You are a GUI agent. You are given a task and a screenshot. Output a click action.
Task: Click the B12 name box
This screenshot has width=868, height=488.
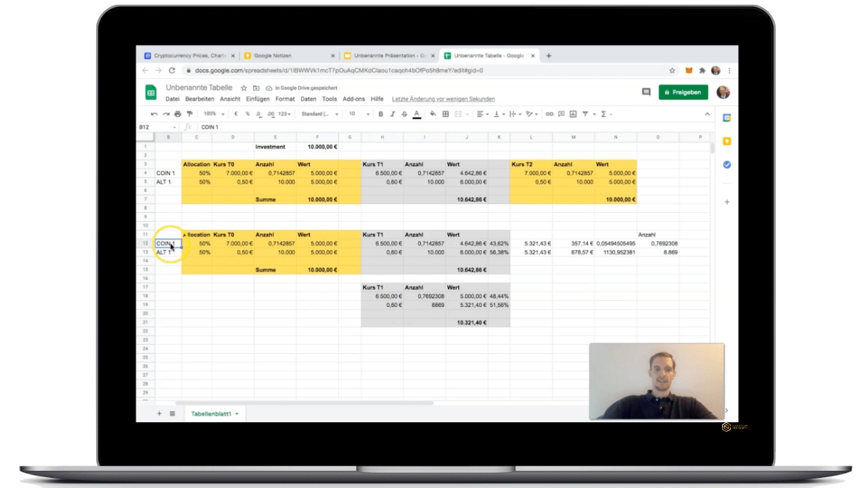[x=157, y=127]
